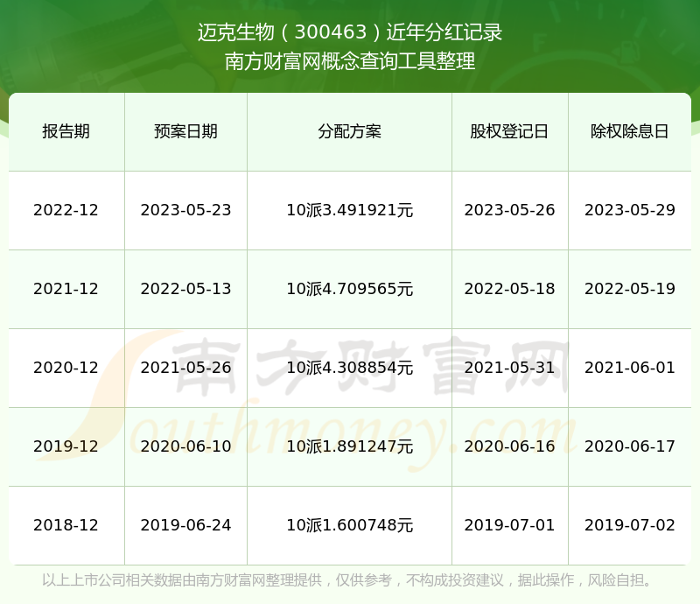The width and height of the screenshot is (700, 604).
Task: Click the plan 10派3.491921元
Action: tap(349, 210)
